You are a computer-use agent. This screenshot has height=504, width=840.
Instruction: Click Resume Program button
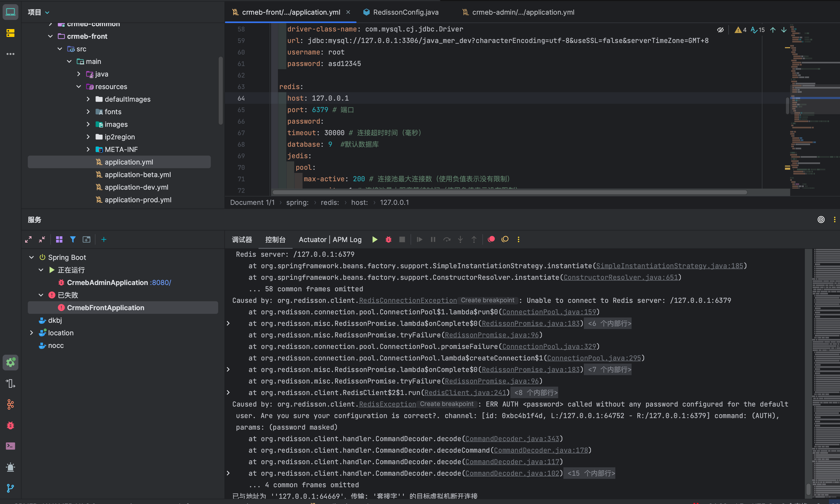[419, 239]
